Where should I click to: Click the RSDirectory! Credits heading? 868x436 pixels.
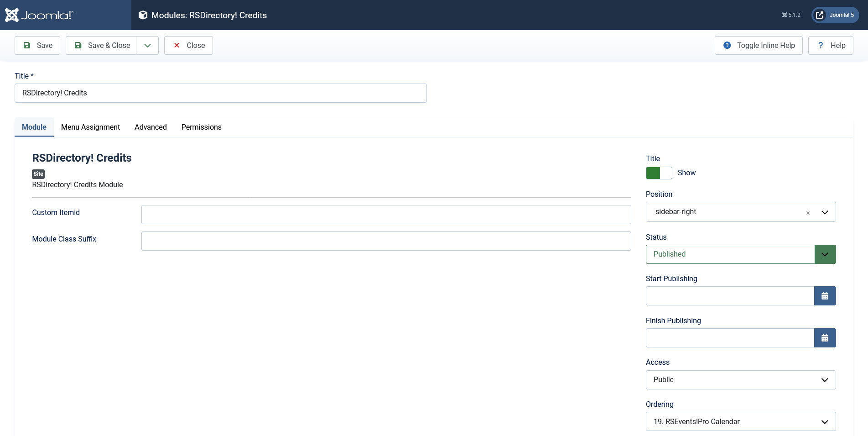pos(82,158)
